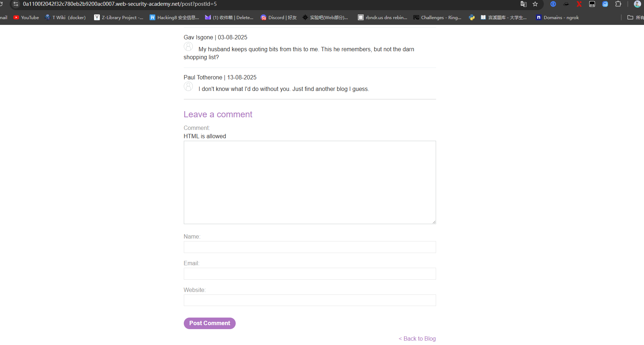Click the 'Leave a comment' heading
The width and height of the screenshot is (644, 345).
(x=218, y=114)
